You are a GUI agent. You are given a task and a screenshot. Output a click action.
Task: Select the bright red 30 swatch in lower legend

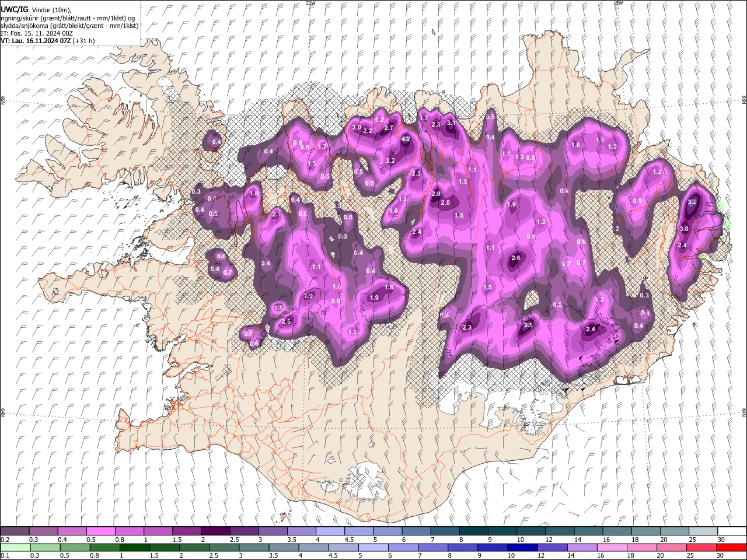click(732, 547)
